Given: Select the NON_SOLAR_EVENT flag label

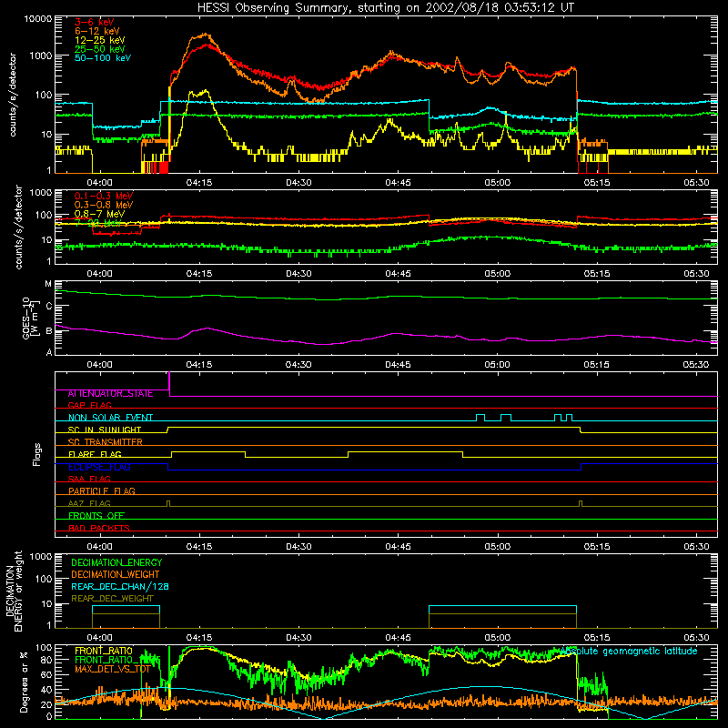Looking at the screenshot, I should (x=110, y=418).
